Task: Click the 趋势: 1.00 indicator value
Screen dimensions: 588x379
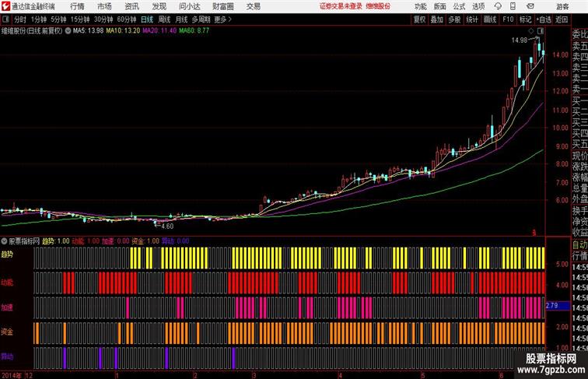Action: click(55, 241)
